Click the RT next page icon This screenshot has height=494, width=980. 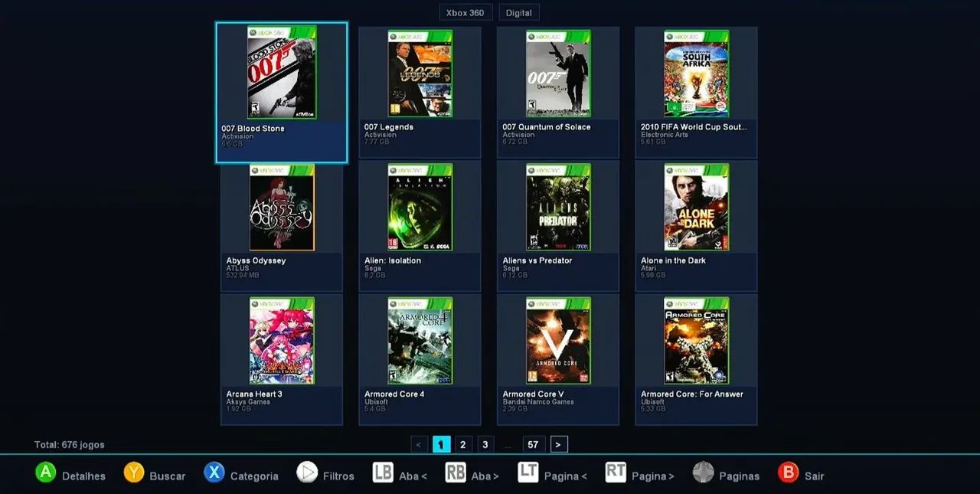pos(616,473)
